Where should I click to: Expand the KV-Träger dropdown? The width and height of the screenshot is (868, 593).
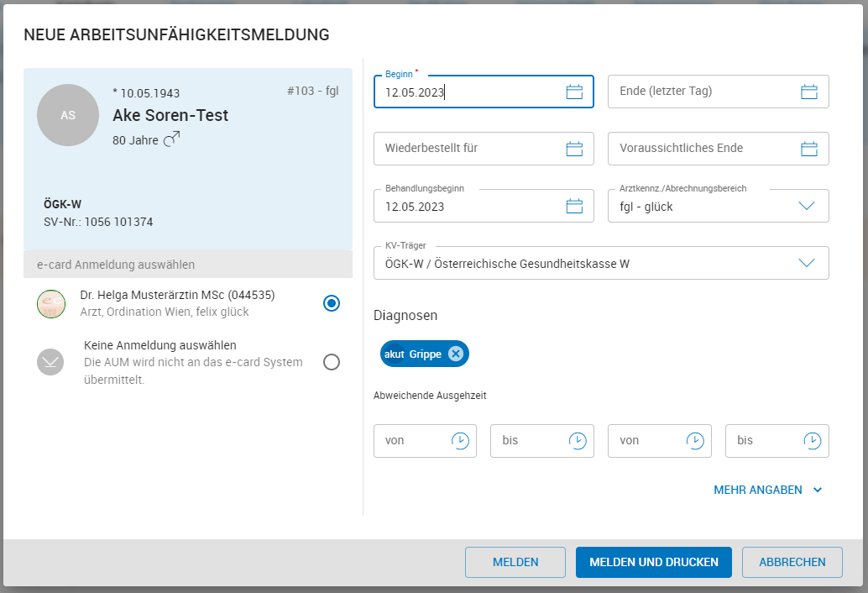pyautogui.click(x=806, y=263)
